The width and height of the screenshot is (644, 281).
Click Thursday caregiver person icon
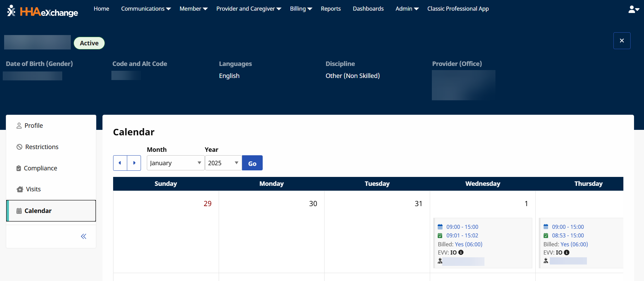(546, 261)
